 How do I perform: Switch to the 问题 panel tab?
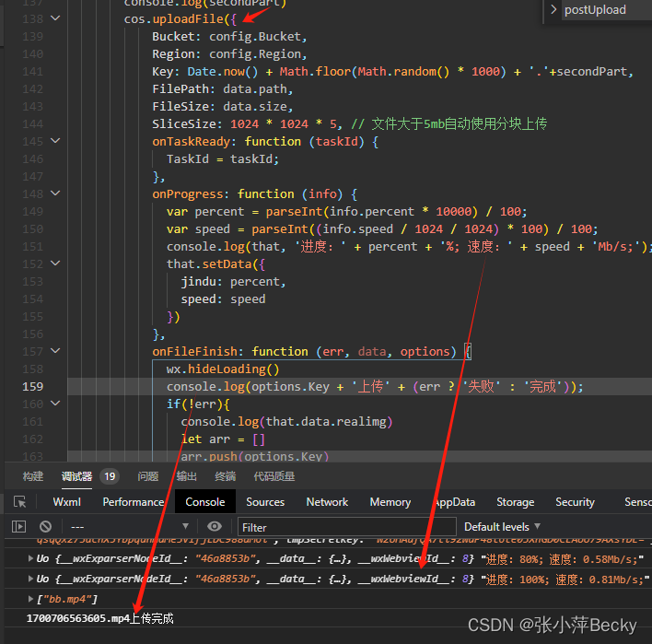click(x=147, y=476)
